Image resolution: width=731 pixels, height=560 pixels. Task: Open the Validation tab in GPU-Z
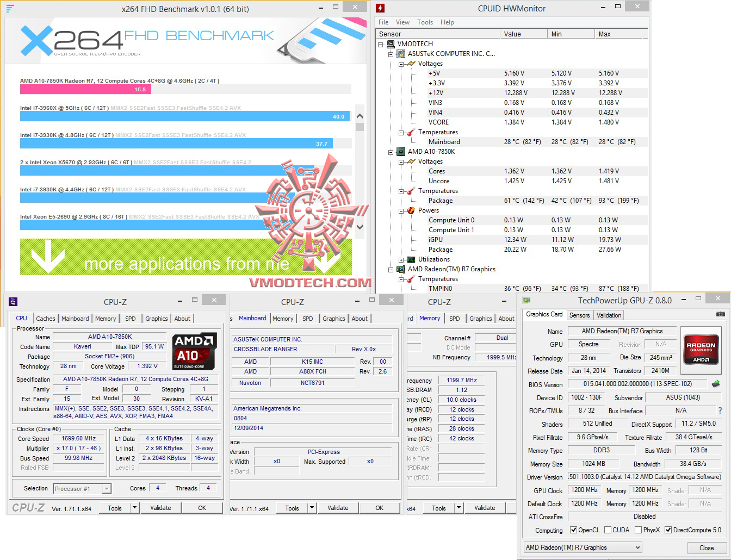pyautogui.click(x=609, y=315)
